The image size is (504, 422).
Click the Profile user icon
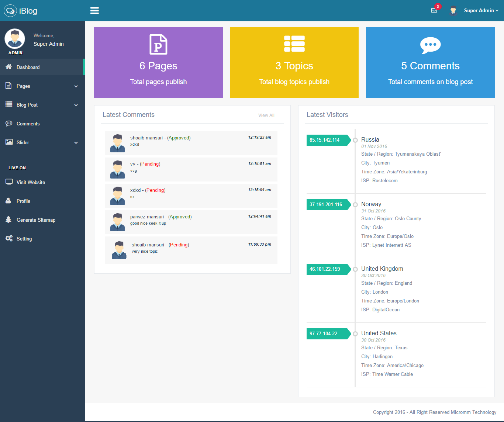click(8, 201)
